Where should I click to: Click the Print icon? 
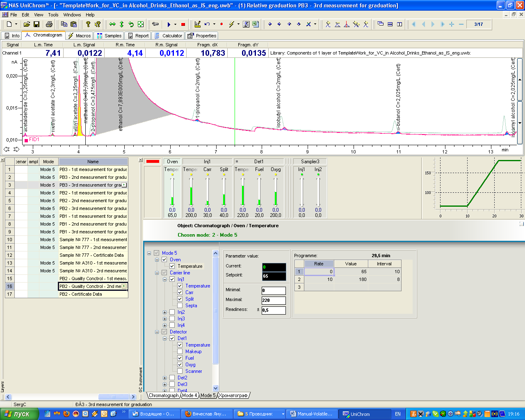tap(49, 24)
